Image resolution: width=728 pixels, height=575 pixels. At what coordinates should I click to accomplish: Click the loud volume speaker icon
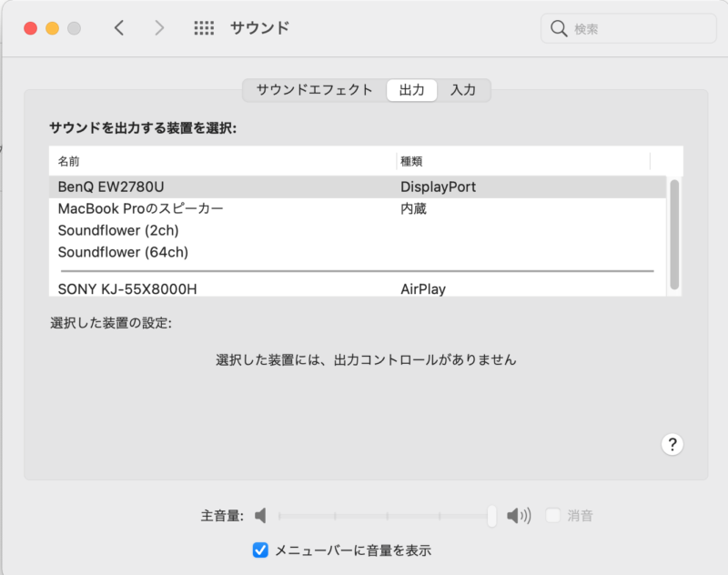[519, 516]
